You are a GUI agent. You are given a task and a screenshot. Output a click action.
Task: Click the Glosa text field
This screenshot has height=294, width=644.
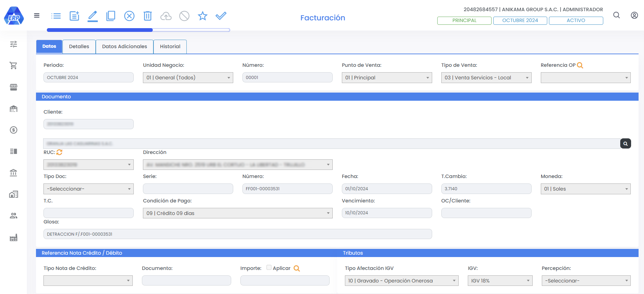click(238, 234)
